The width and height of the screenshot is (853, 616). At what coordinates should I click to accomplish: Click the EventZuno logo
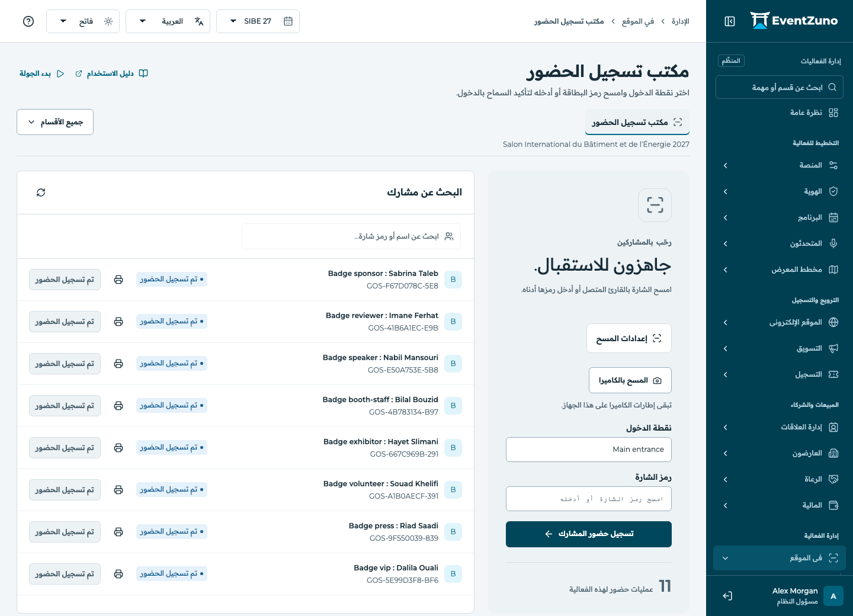click(794, 21)
